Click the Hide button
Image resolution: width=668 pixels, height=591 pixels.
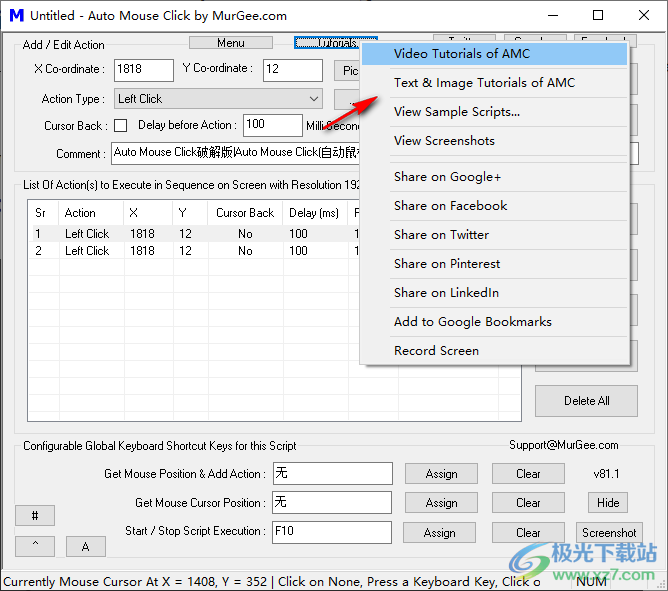[x=608, y=503]
